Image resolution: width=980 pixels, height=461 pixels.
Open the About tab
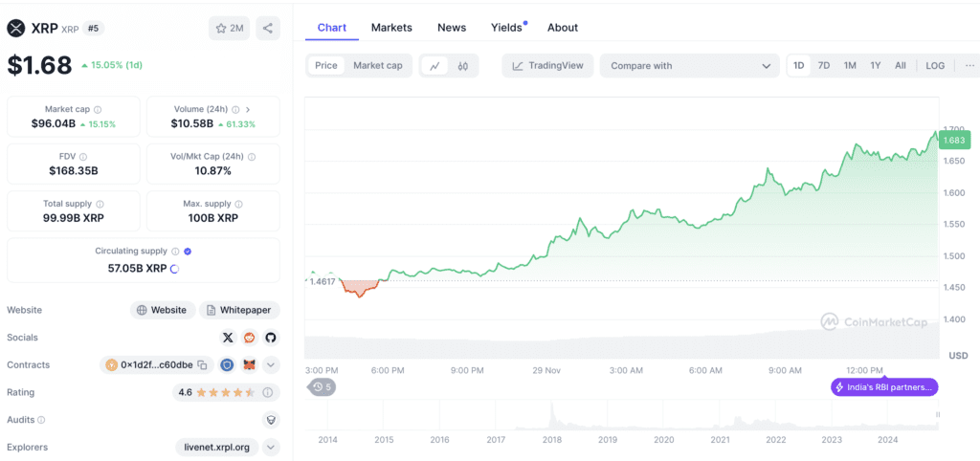point(563,28)
